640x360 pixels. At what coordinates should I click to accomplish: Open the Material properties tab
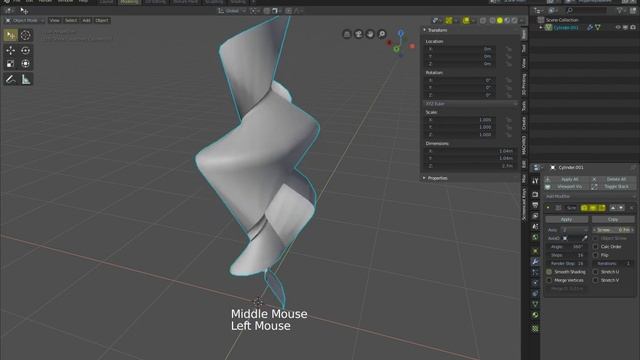pyautogui.click(x=535, y=315)
